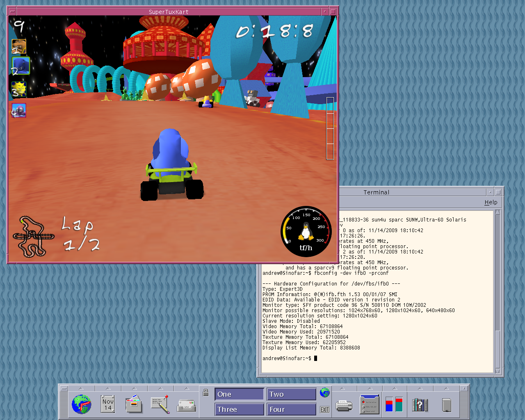Switch to workspace Two

292,394
